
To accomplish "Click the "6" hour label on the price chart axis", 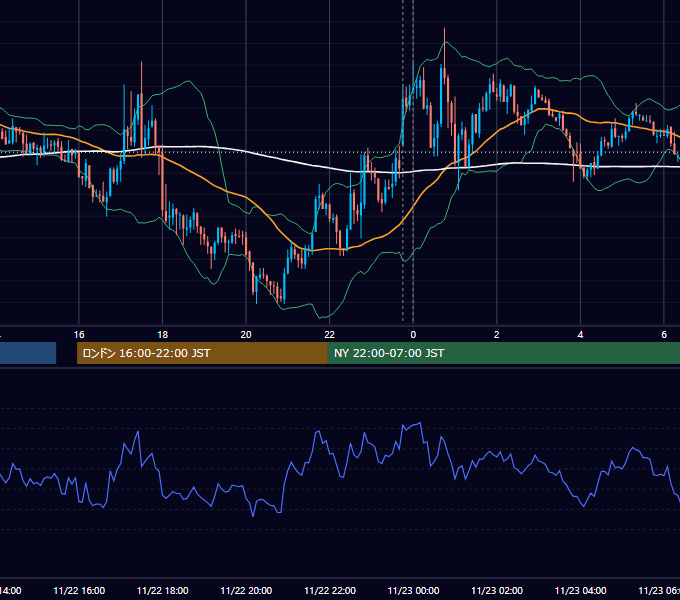I will [x=664, y=335].
